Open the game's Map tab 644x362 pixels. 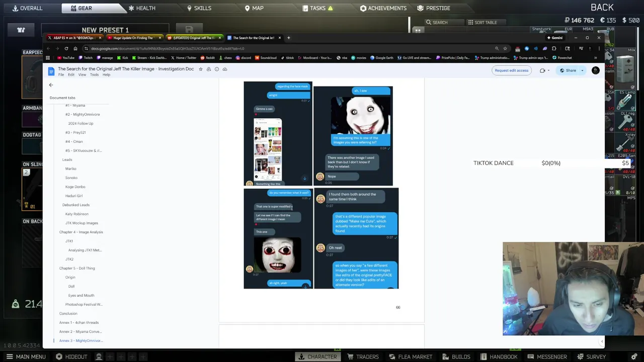254,8
